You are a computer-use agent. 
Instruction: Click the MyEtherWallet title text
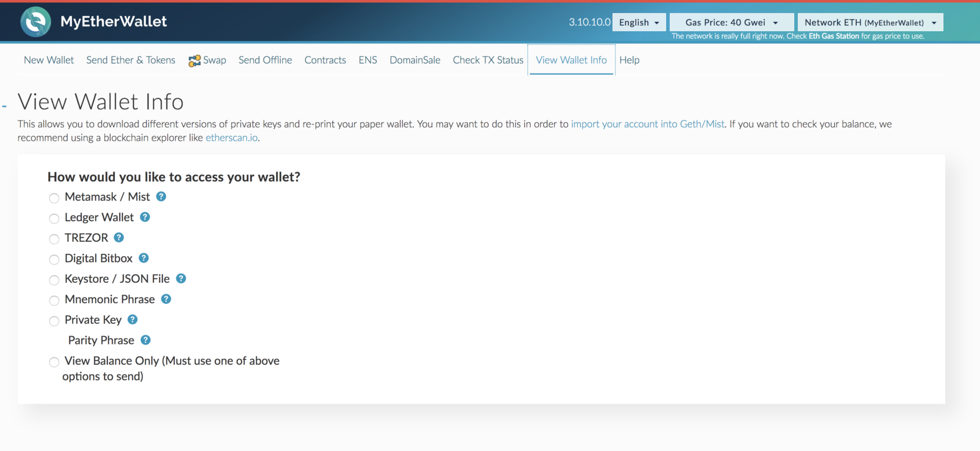tap(114, 22)
